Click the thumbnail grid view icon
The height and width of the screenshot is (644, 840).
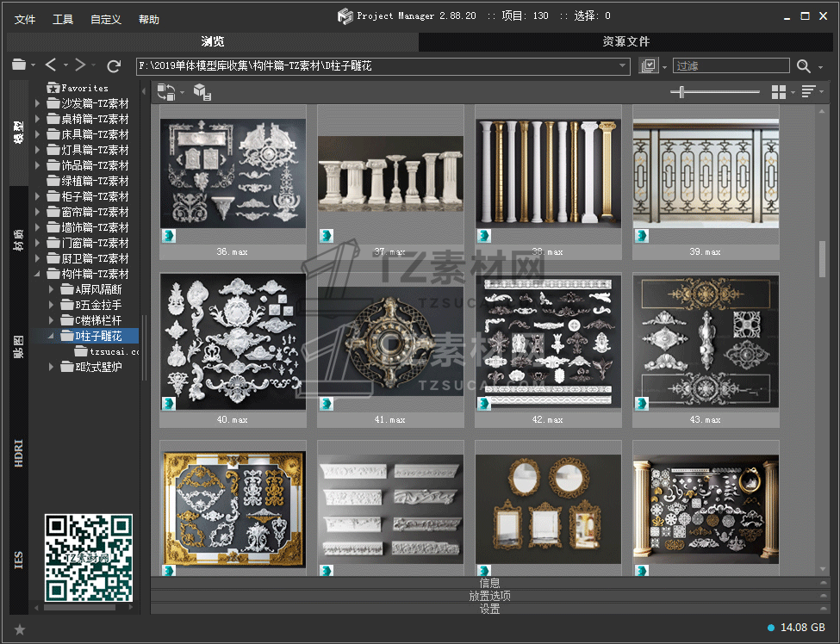click(x=779, y=92)
